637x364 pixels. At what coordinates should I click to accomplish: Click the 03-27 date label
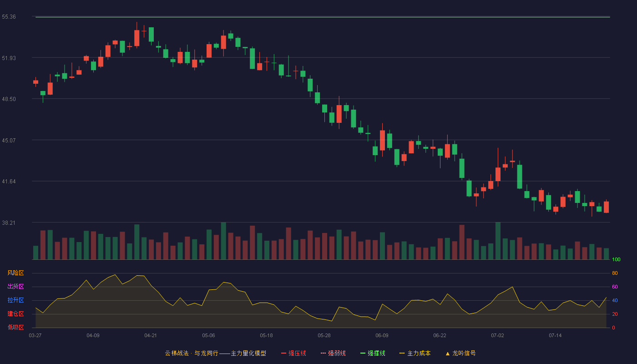[x=35, y=335]
